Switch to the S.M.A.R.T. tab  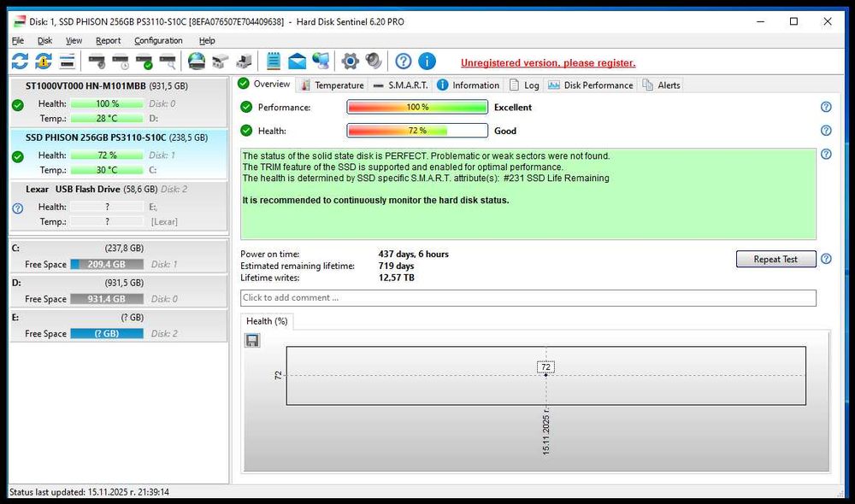pos(401,85)
